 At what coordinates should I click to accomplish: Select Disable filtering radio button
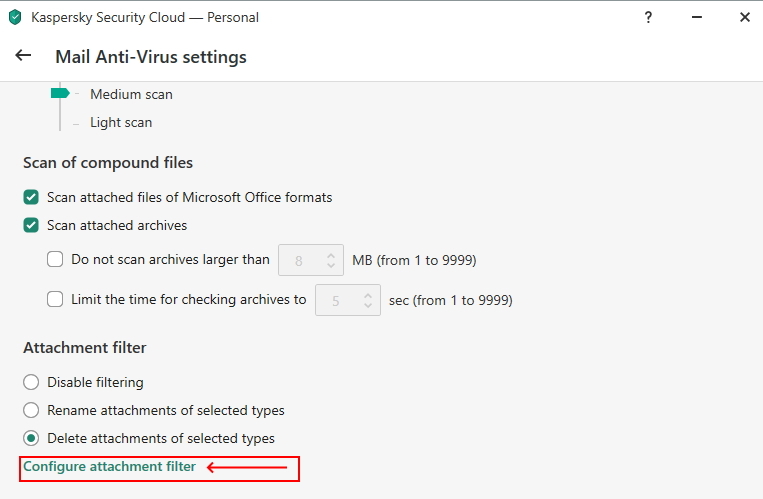(x=31, y=382)
